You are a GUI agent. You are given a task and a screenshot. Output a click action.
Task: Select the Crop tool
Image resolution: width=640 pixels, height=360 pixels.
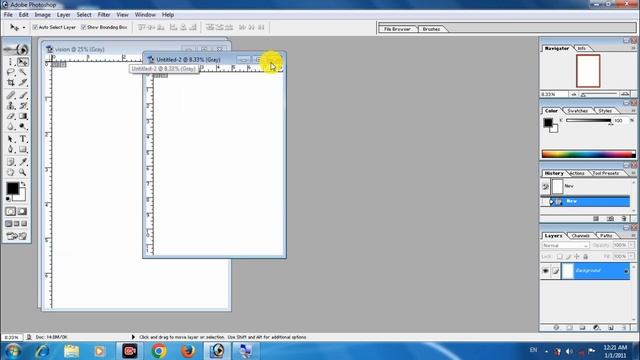11,82
